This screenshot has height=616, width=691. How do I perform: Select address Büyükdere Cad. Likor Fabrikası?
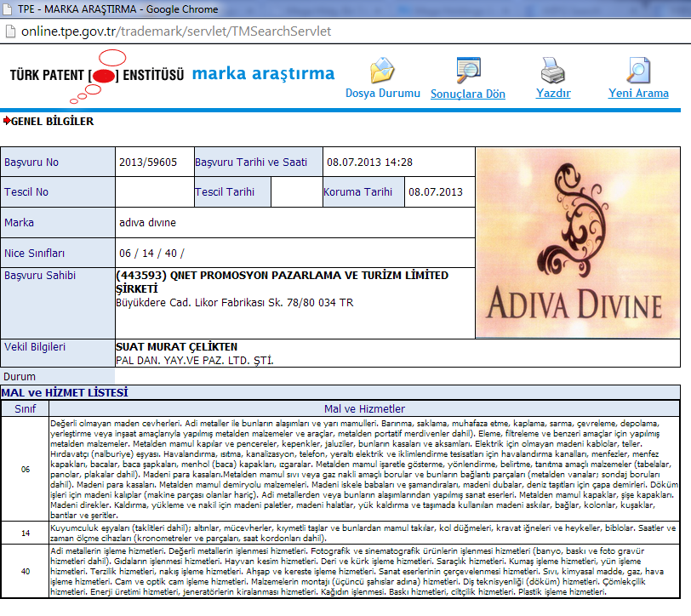[235, 303]
